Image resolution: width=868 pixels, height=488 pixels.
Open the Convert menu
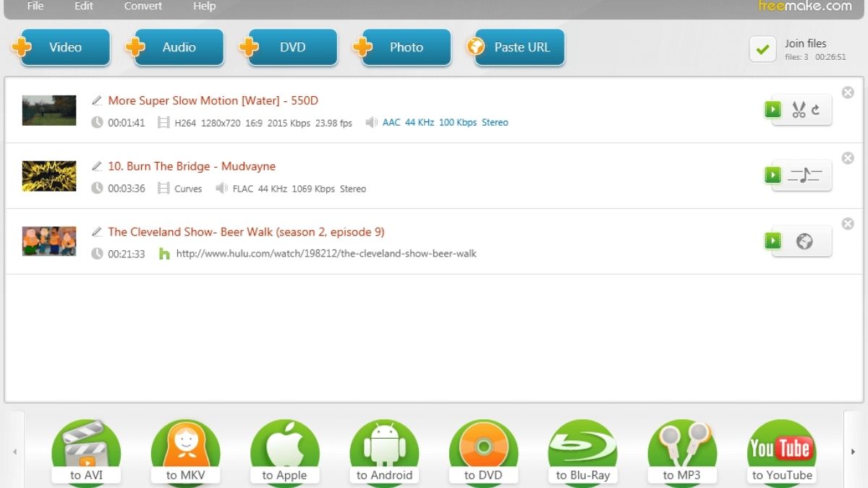(142, 6)
